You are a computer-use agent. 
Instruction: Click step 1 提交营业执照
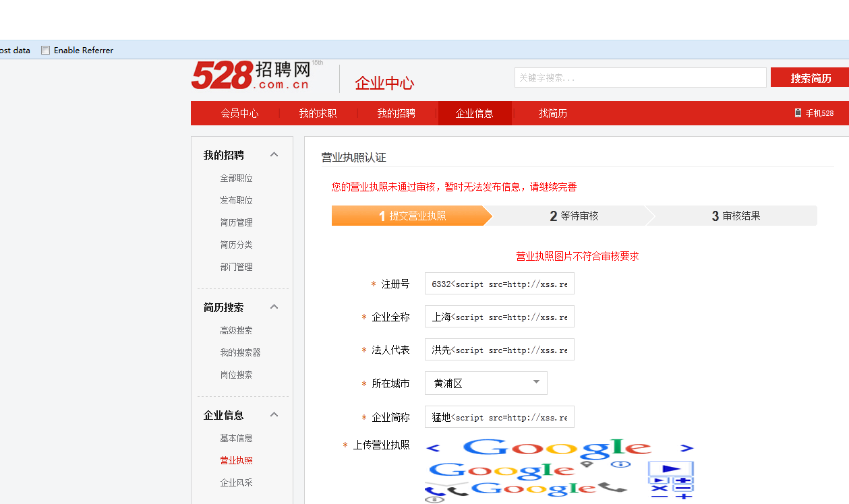pyautogui.click(x=412, y=216)
